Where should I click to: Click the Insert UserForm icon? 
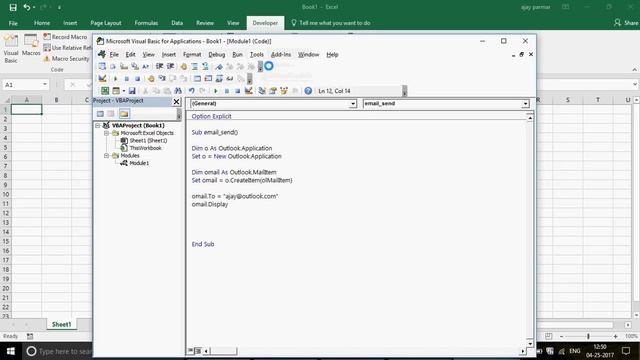tap(116, 91)
